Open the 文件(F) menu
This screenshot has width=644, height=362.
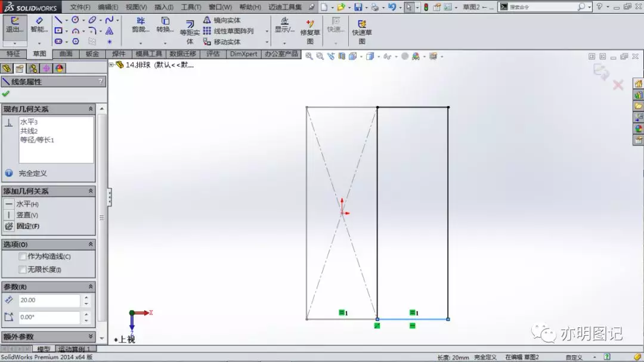tap(80, 7)
